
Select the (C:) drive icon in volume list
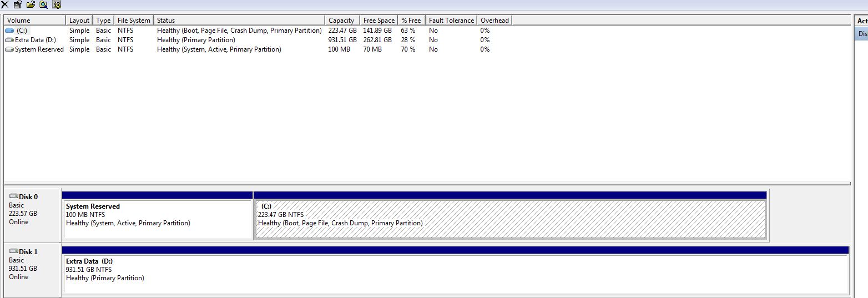point(9,31)
